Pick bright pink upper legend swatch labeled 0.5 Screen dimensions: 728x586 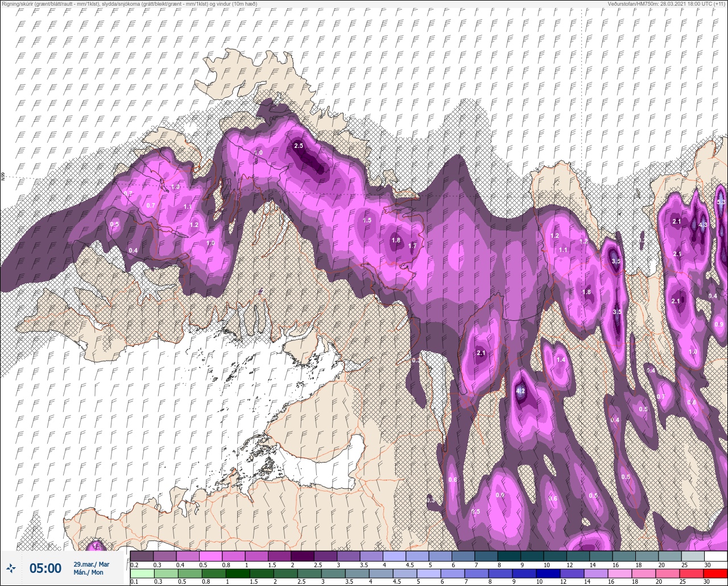click(210, 556)
